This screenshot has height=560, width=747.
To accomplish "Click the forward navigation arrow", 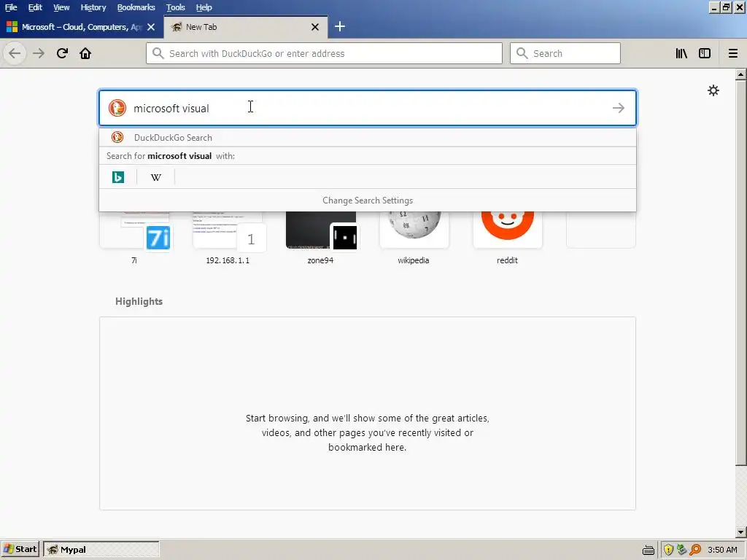I will (x=39, y=53).
